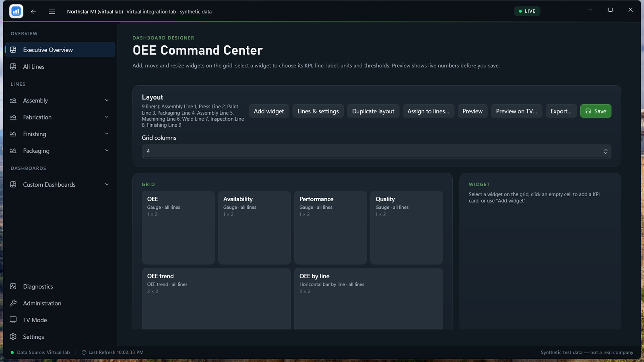Click the Preview button
This screenshot has width=644, height=362.
(x=473, y=111)
